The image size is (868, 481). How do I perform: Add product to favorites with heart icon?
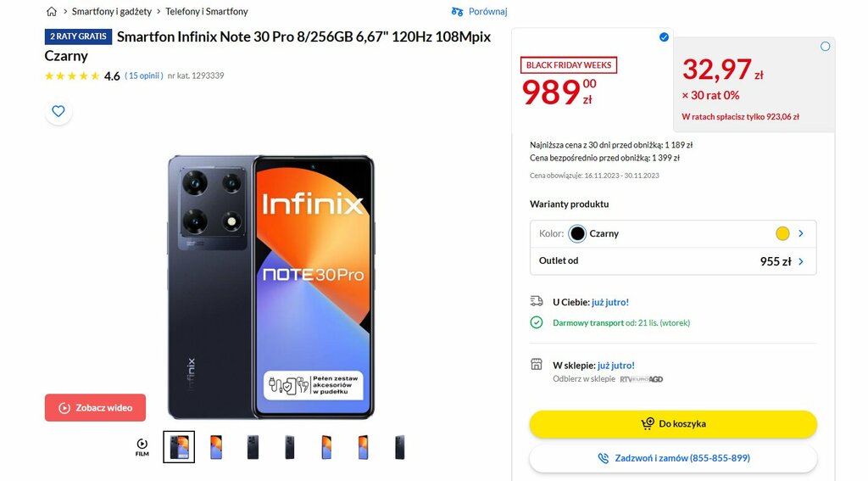[58, 111]
